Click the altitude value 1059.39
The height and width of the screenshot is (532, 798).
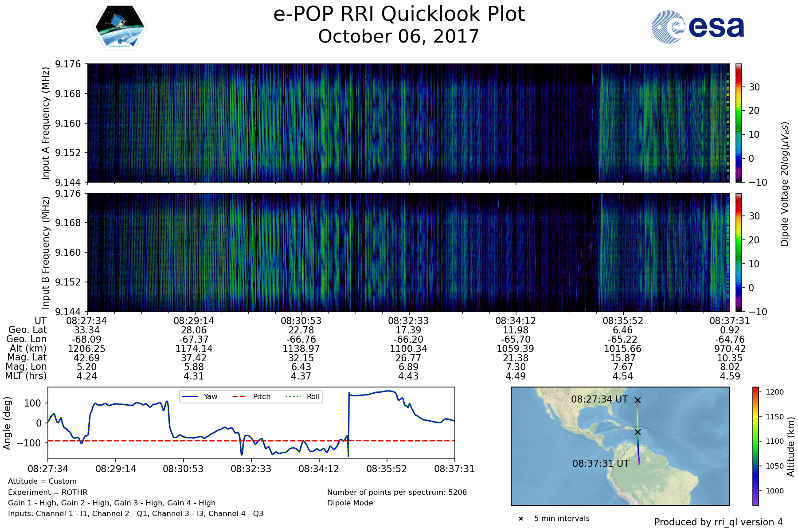[516, 349]
